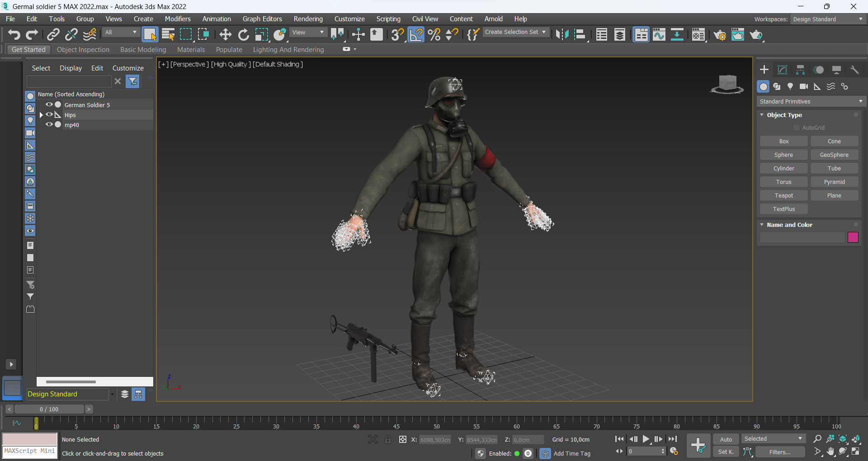This screenshot has height=461, width=868.
Task: Open the Scripting menu
Action: click(388, 19)
